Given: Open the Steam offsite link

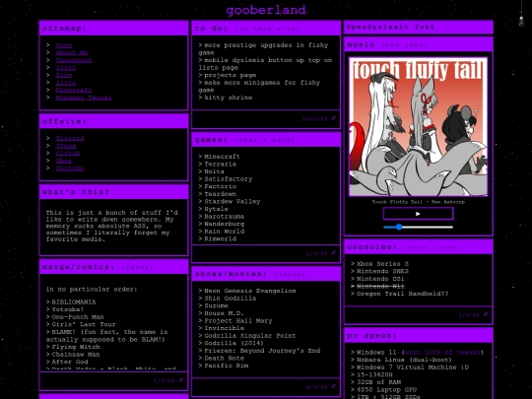Looking at the screenshot, I should 65,146.
